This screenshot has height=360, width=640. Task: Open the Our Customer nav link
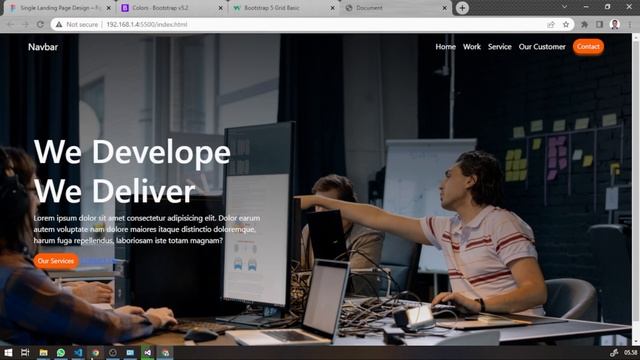[542, 47]
